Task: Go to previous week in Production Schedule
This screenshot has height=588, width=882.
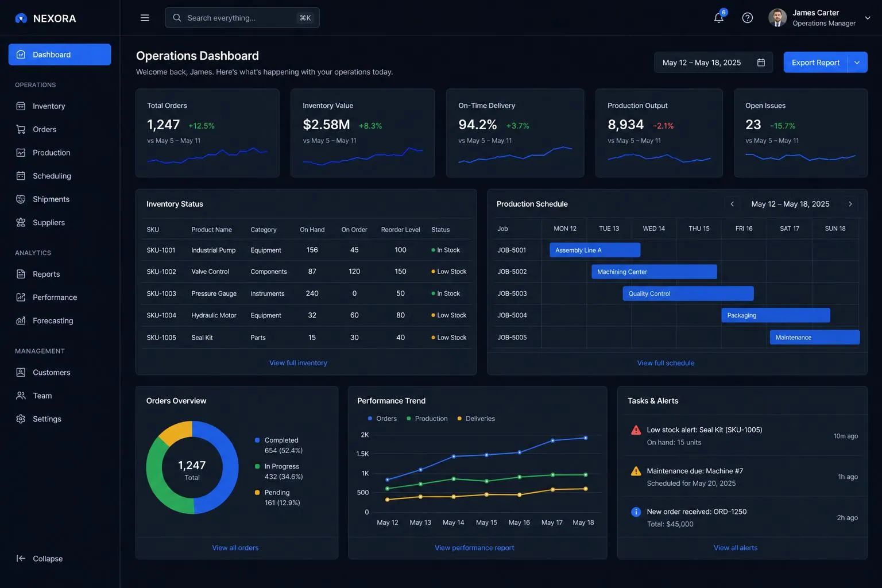Action: (x=732, y=204)
